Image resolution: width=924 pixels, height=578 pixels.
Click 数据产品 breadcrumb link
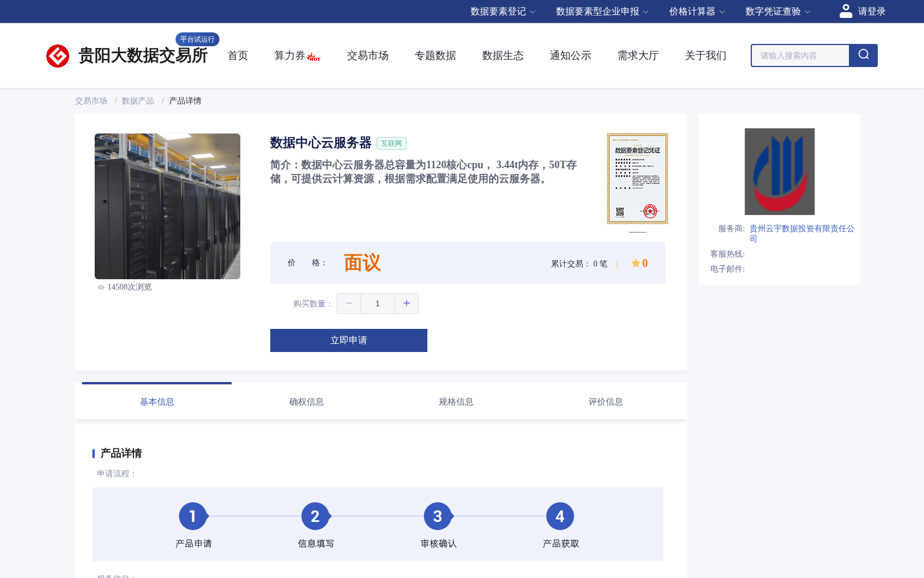click(138, 101)
